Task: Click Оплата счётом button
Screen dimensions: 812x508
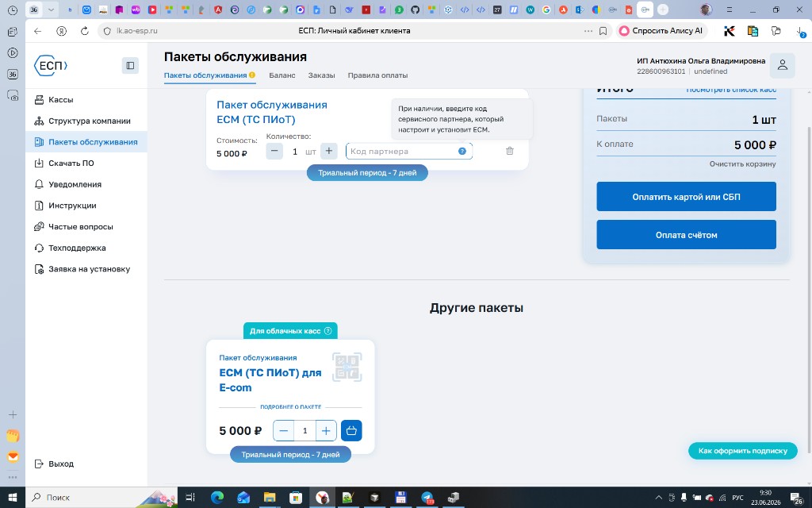Action: click(686, 235)
